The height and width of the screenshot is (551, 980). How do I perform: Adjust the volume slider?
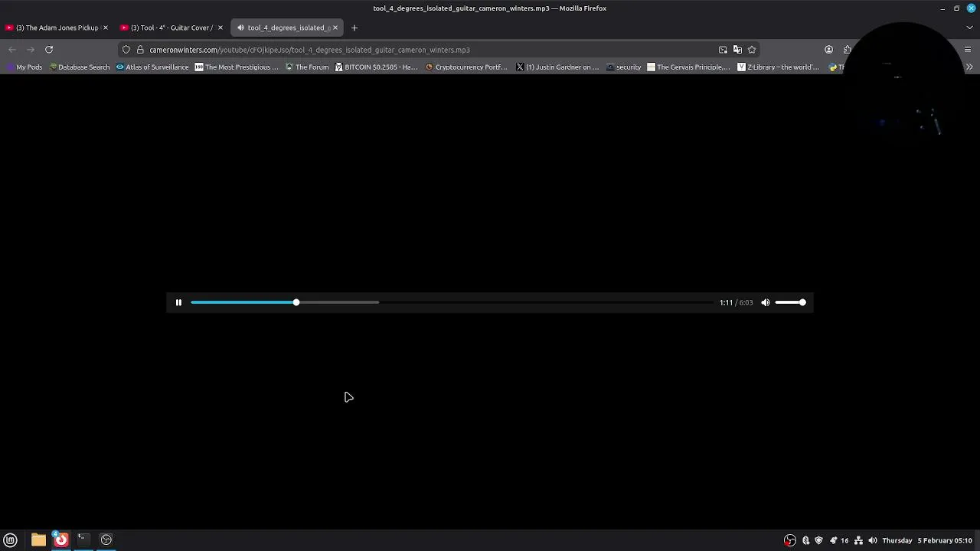(790, 302)
